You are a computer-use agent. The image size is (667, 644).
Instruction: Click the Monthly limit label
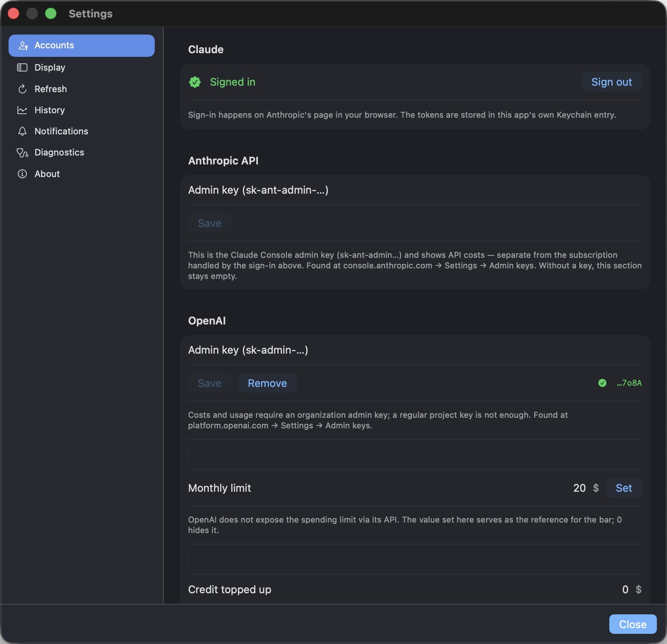coord(220,488)
